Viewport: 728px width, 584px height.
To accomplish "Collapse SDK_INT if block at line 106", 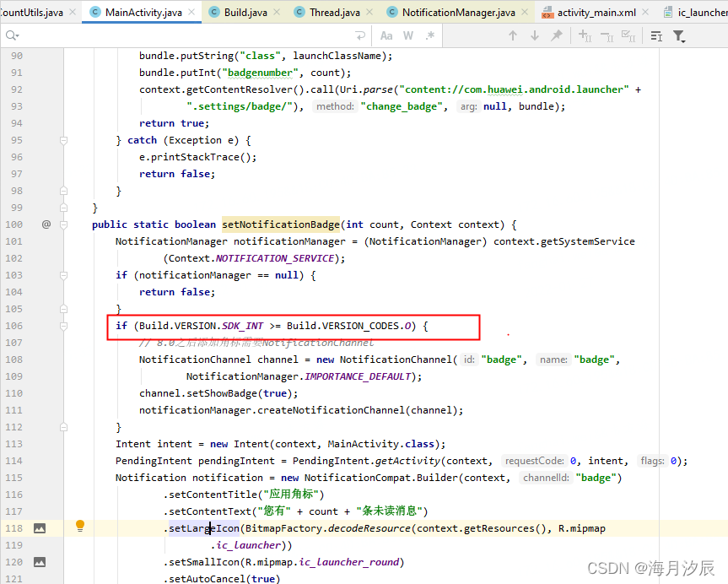I will (x=63, y=326).
